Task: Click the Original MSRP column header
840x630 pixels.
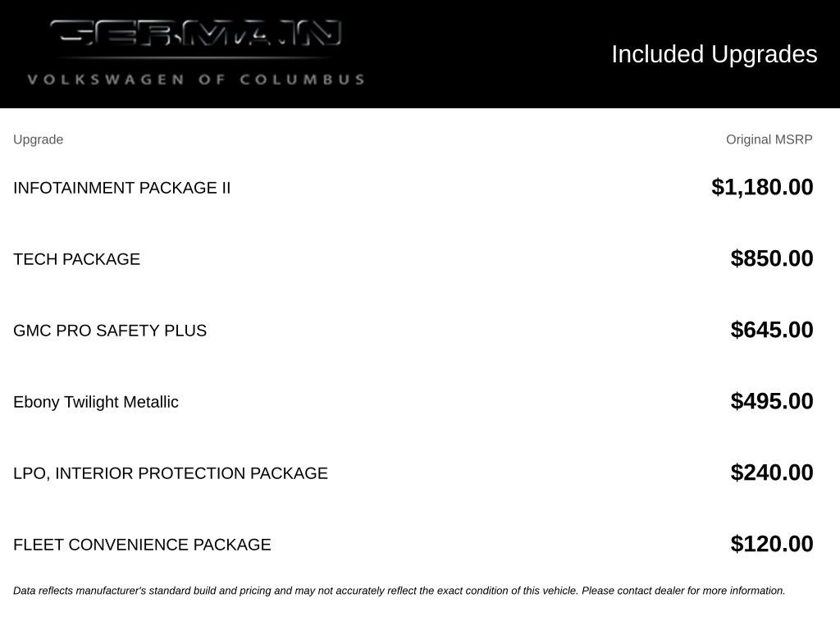Action: coord(769,139)
